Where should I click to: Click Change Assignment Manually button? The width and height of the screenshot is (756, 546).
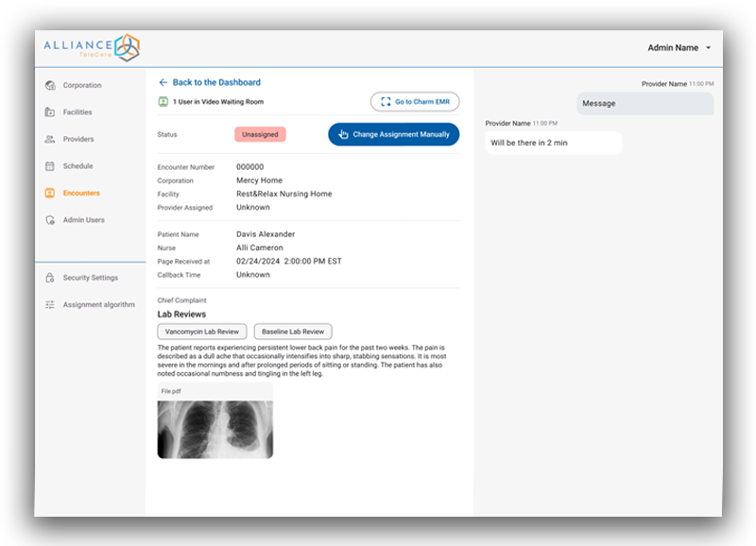click(393, 134)
